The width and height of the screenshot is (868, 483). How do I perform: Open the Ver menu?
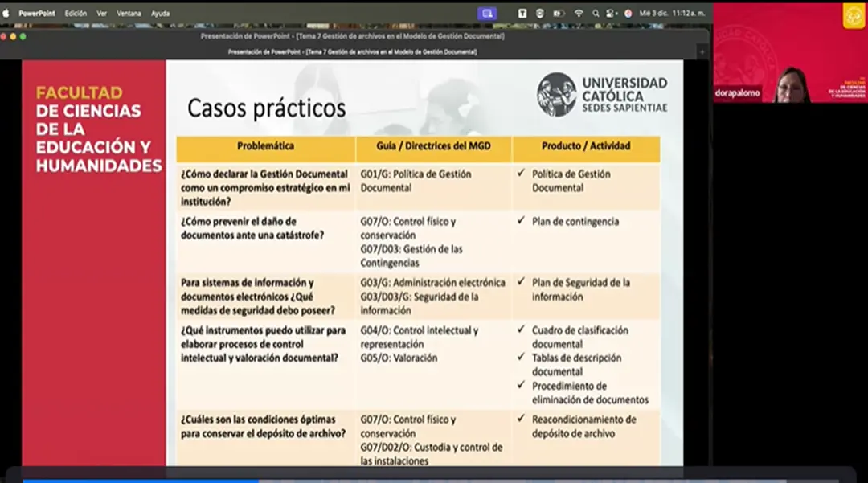pyautogui.click(x=102, y=14)
